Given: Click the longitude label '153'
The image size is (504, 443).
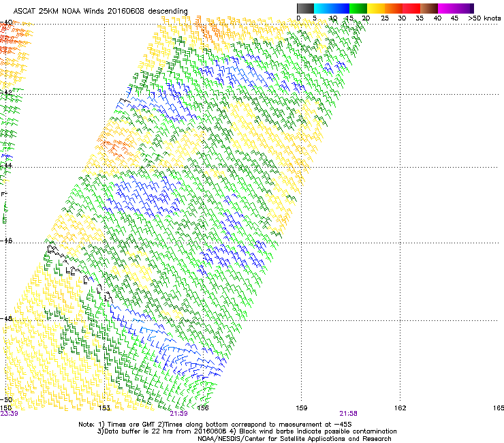Looking at the screenshot, I should [104, 408].
